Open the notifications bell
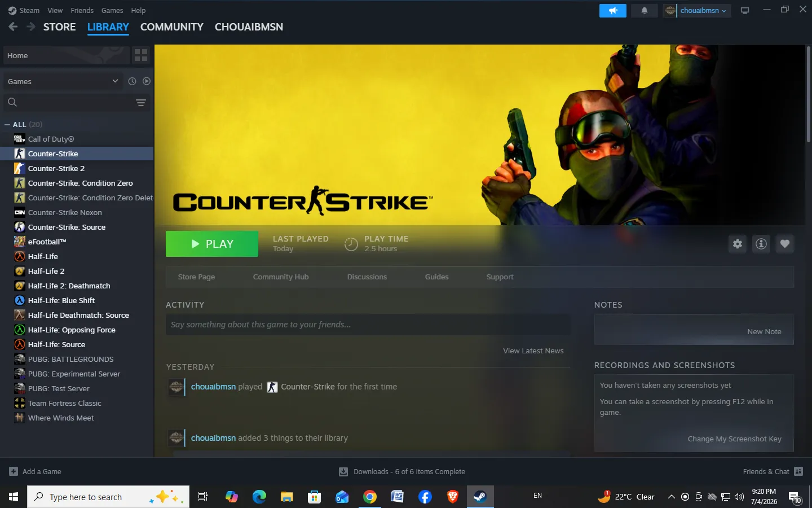The image size is (812, 508). pyautogui.click(x=645, y=11)
